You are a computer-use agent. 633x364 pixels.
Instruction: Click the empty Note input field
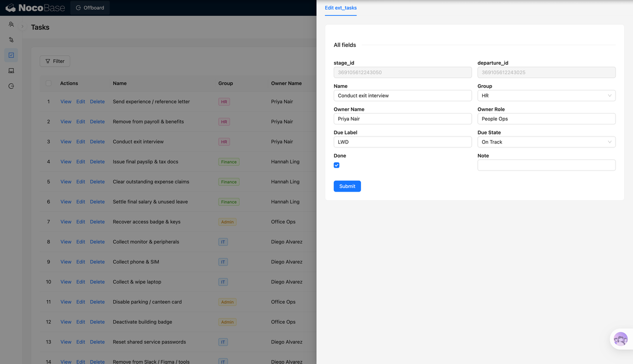click(x=546, y=165)
